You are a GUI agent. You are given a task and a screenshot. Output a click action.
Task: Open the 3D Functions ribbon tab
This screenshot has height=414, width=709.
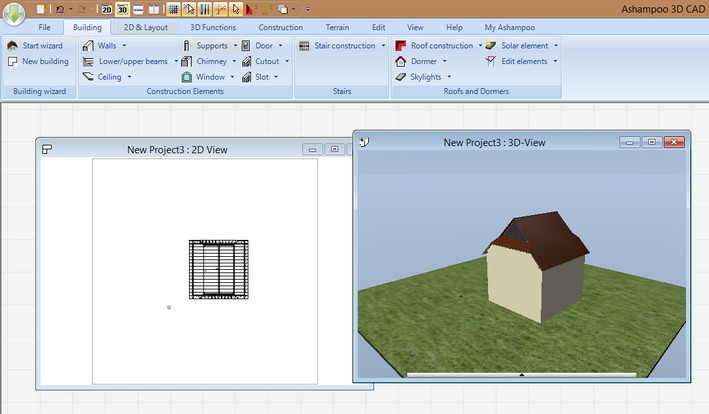tap(212, 28)
